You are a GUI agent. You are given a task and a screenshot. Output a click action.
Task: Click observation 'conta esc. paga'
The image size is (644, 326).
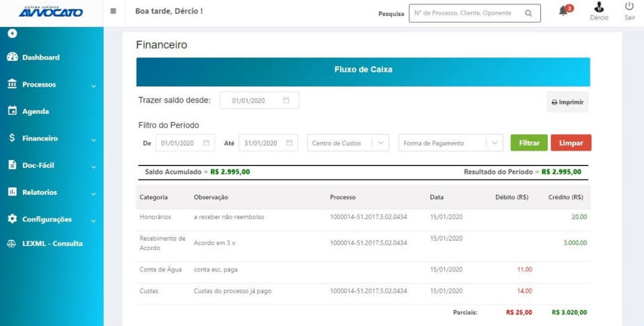[x=216, y=270]
